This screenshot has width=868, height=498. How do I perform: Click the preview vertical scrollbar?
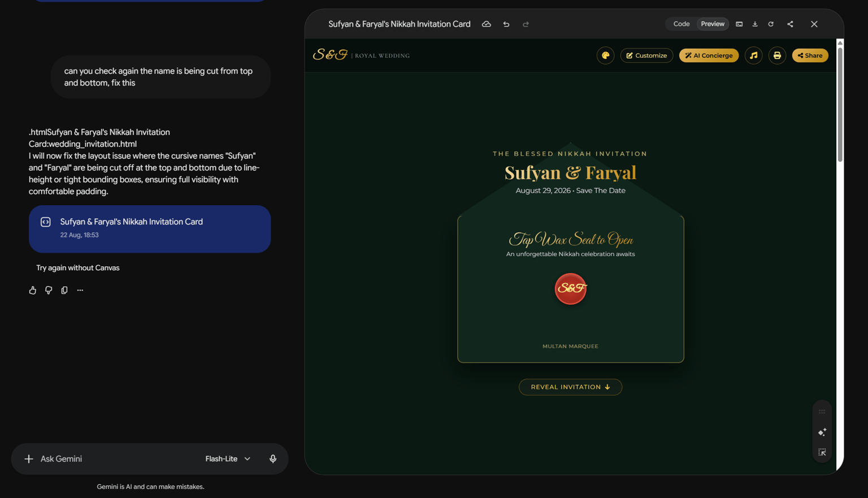840,105
